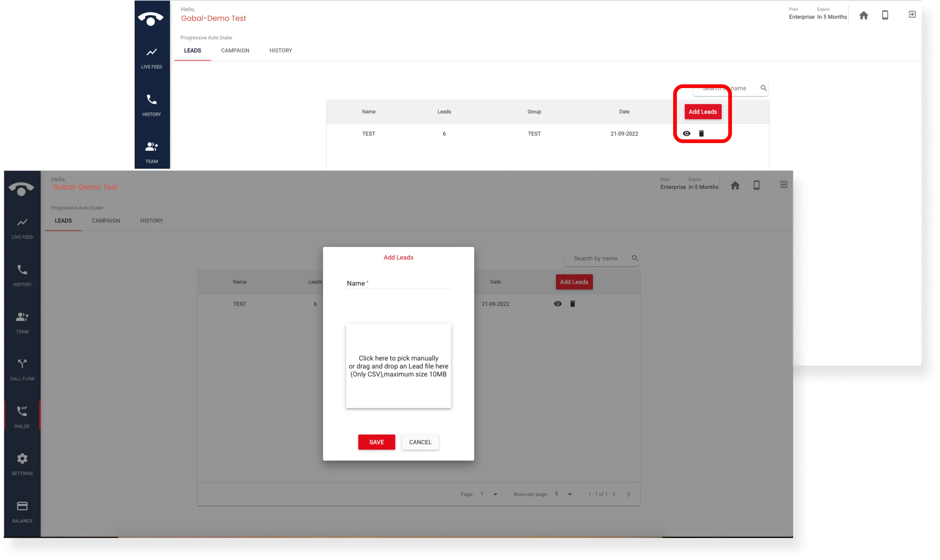The width and height of the screenshot is (940, 560).
Task: Switch to the CAMPAIGN tab
Action: pyautogui.click(x=105, y=221)
